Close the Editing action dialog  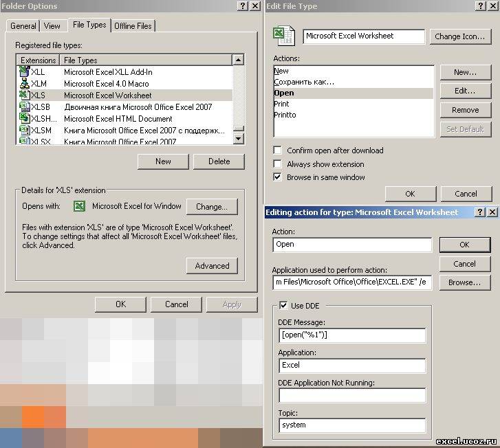(x=492, y=212)
